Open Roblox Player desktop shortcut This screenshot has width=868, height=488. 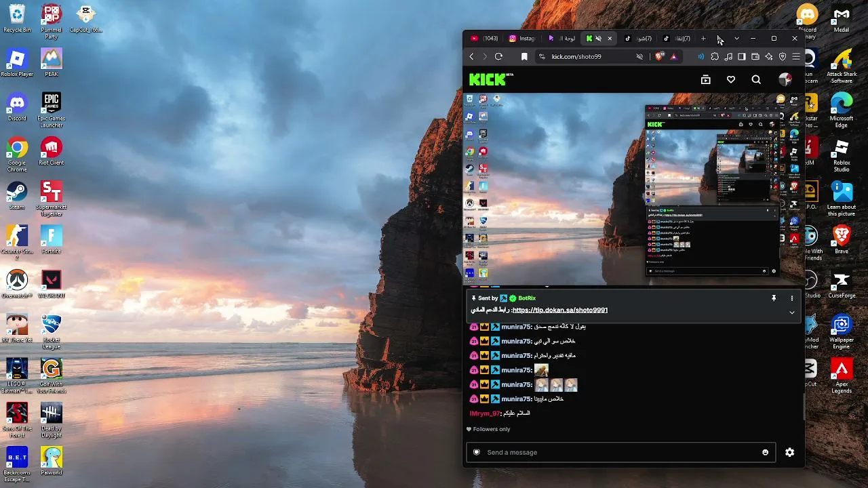[17, 62]
